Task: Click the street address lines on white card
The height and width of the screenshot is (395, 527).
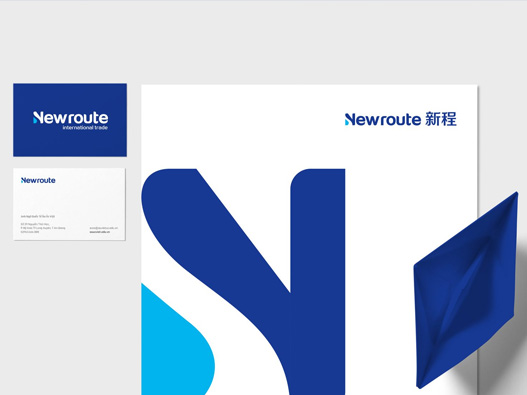Action: tap(43, 226)
